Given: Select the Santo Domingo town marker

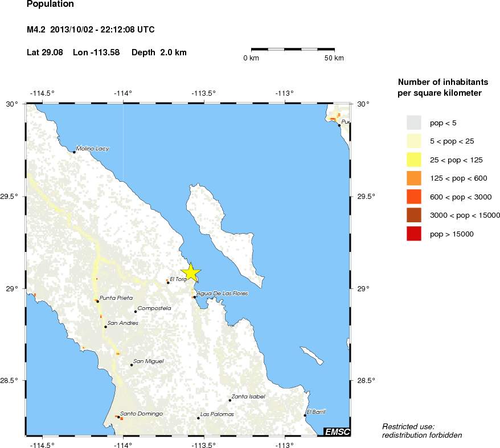Looking at the screenshot, I should click(x=118, y=417).
